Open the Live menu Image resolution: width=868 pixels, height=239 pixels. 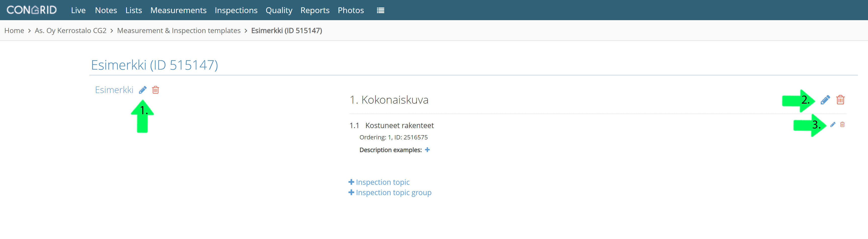[78, 11]
